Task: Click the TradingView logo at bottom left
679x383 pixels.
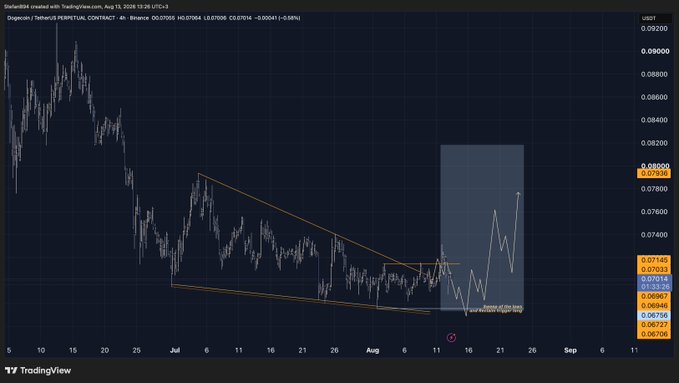Action: click(38, 370)
